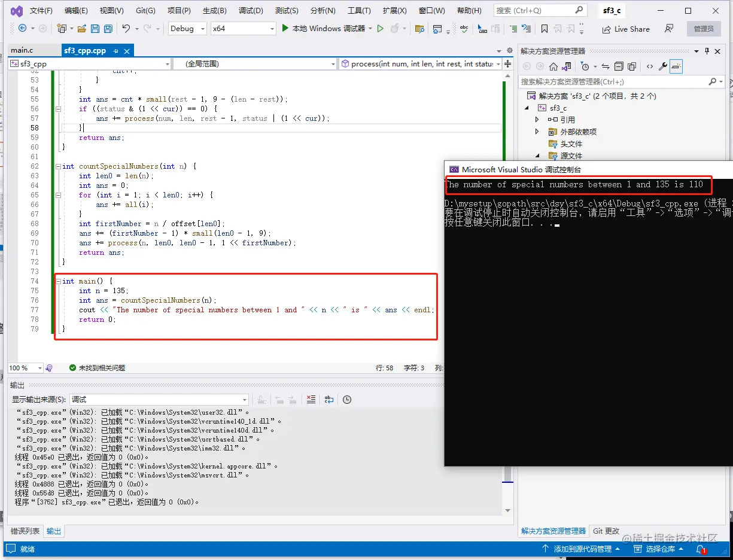Collapse the main function code fold
Image resolution: width=733 pixels, height=560 pixels.
point(58,281)
